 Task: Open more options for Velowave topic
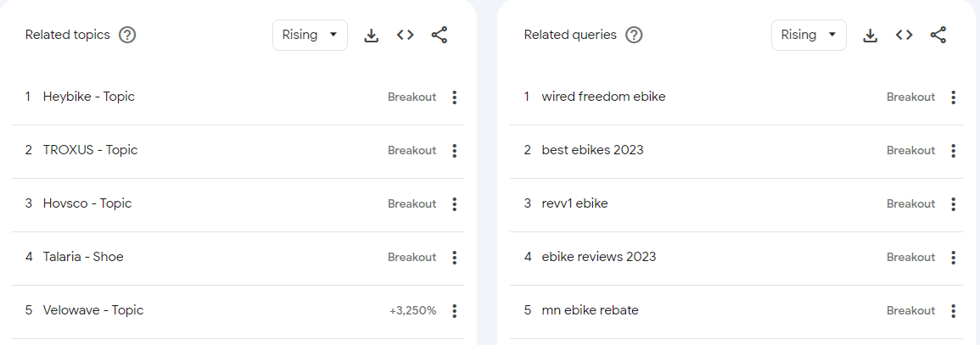click(x=454, y=311)
